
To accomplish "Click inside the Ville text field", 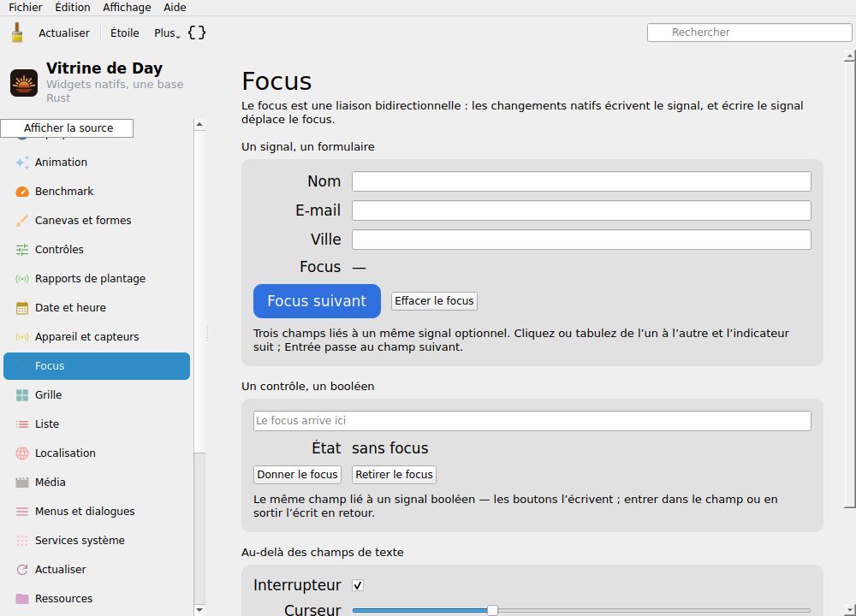I will point(581,240).
